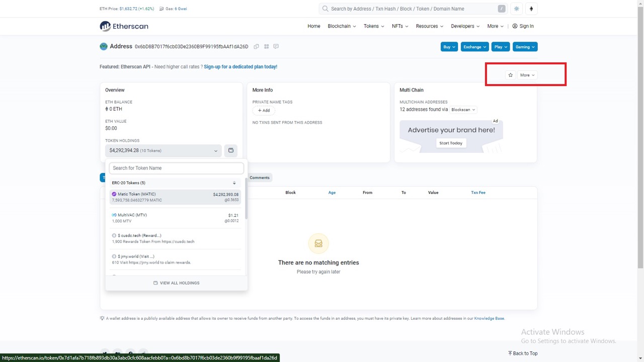Viewport: 644px width, 362px height.
Task: Select the $ cusdc.tech (Reward...) row
Action: 176,238
